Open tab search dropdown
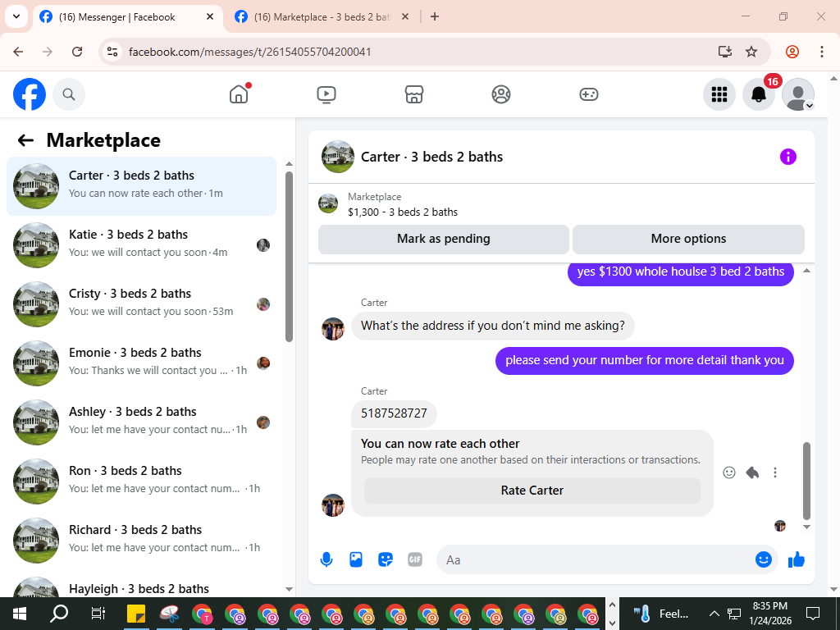This screenshot has height=630, width=840. click(16, 16)
